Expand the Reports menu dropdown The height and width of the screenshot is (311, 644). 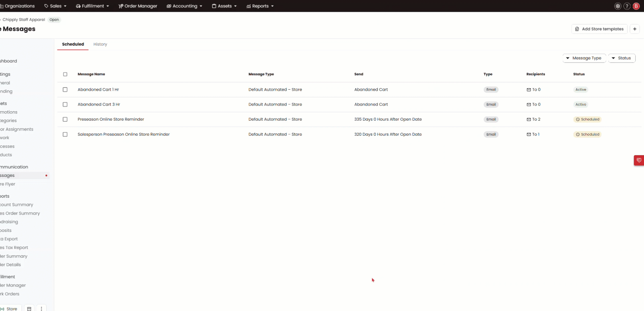[x=260, y=6]
